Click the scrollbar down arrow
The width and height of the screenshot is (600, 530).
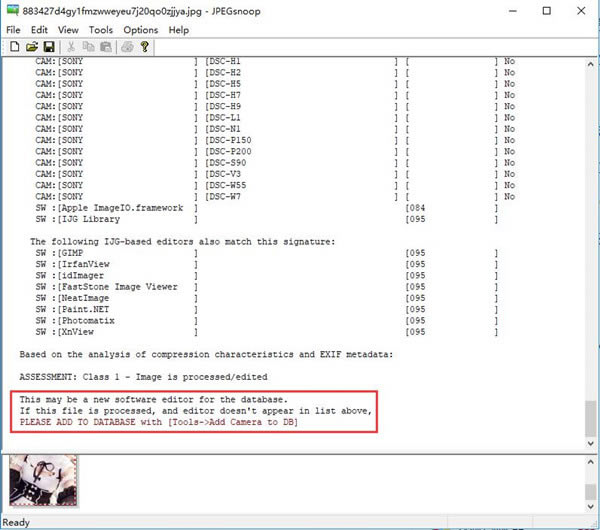pyautogui.click(x=591, y=441)
